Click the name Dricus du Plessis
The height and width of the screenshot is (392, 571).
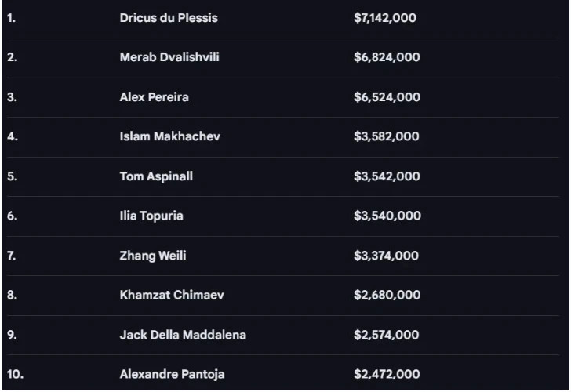tap(169, 18)
